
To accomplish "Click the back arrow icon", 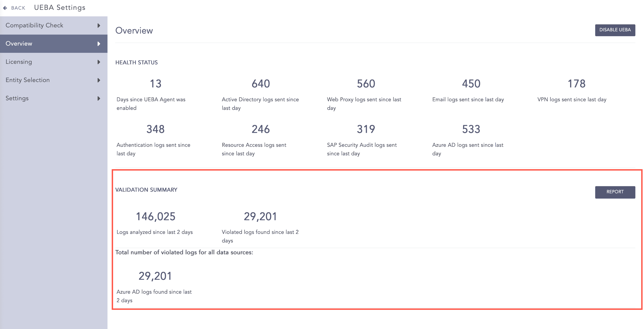I will pos(5,8).
